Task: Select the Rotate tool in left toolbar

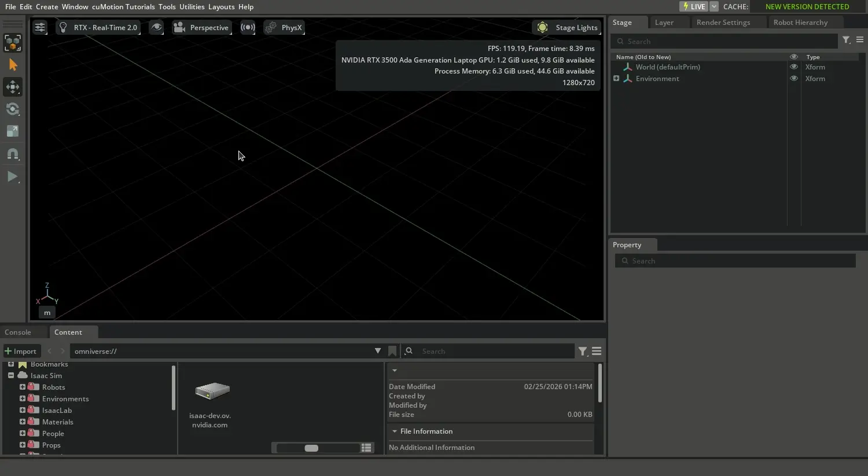Action: coord(13,109)
